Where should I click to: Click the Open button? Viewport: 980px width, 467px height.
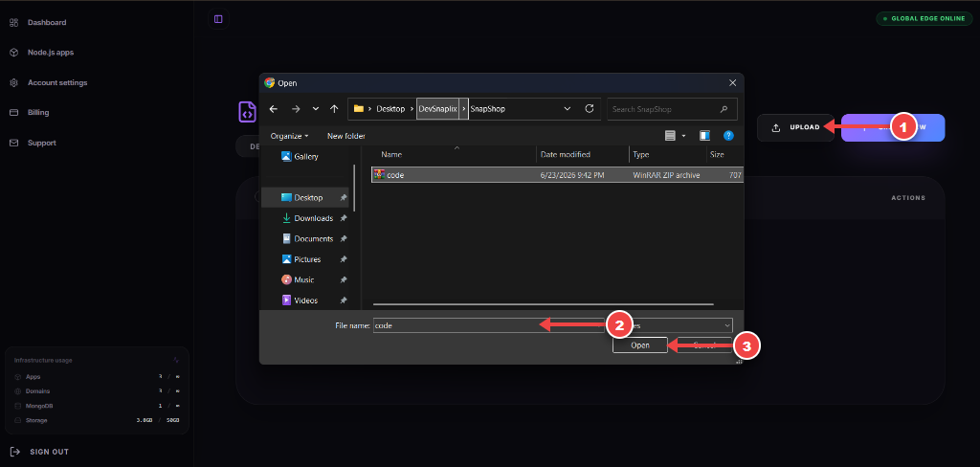pos(640,345)
